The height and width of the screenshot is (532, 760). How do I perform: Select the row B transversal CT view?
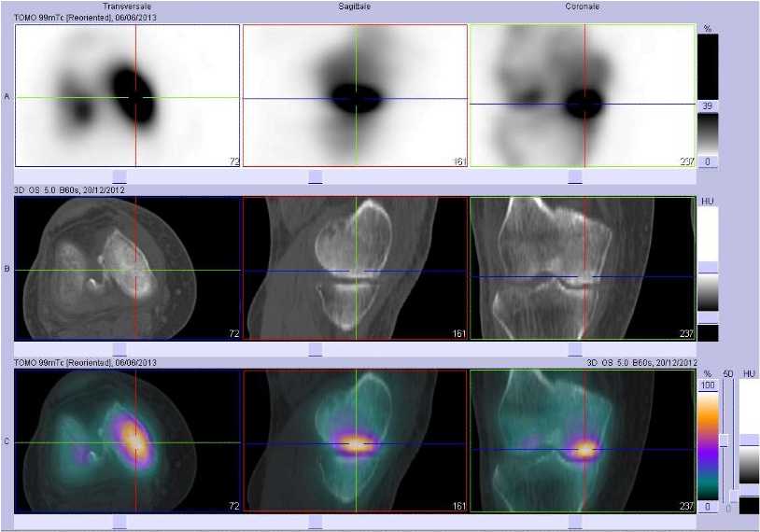(128, 268)
